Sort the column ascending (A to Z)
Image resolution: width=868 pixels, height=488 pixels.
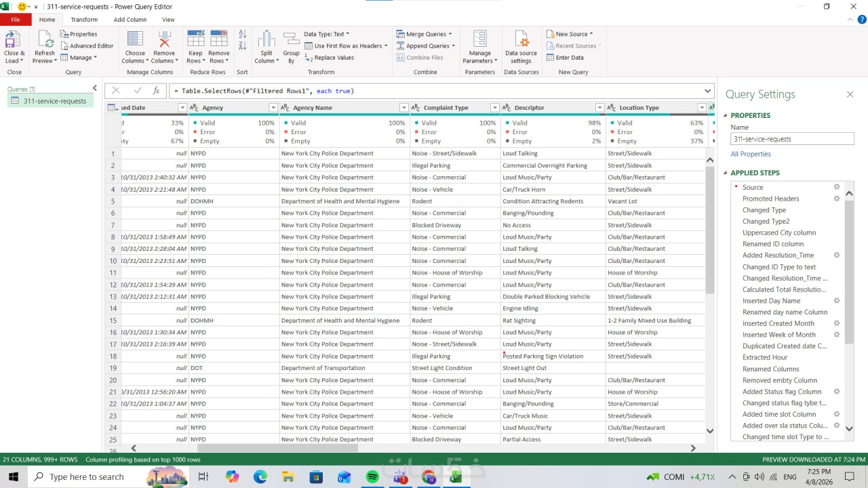coord(243,35)
